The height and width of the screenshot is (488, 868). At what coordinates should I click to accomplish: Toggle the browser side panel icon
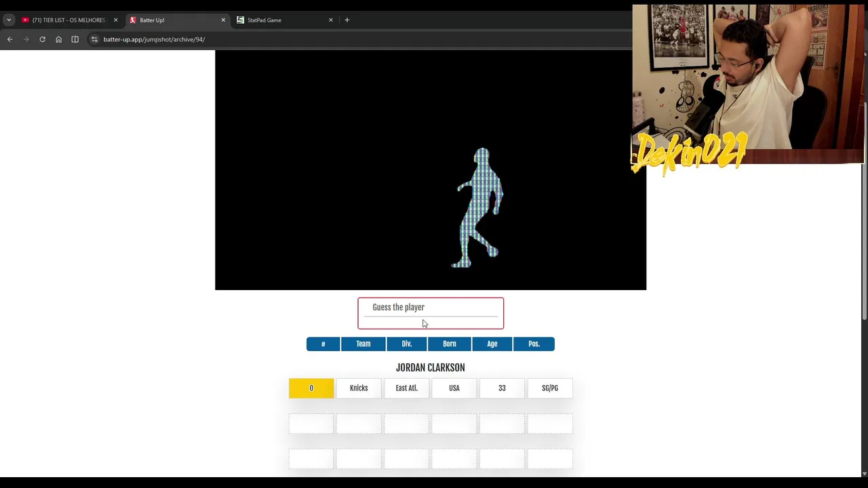[75, 39]
